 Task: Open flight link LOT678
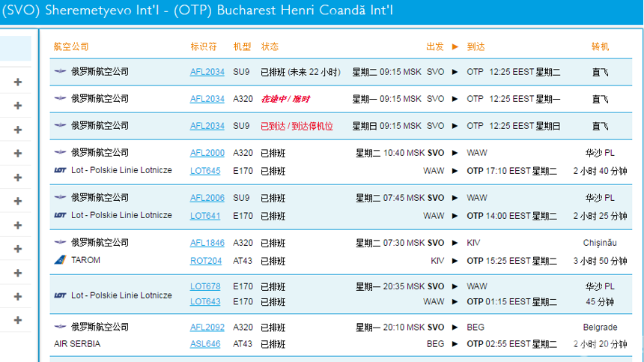[205, 286]
